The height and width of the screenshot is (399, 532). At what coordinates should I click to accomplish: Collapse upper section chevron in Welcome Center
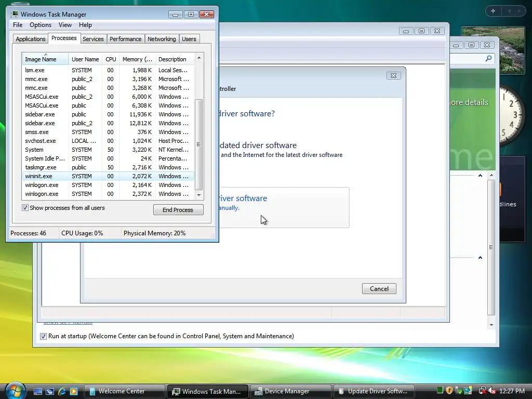[x=480, y=176]
